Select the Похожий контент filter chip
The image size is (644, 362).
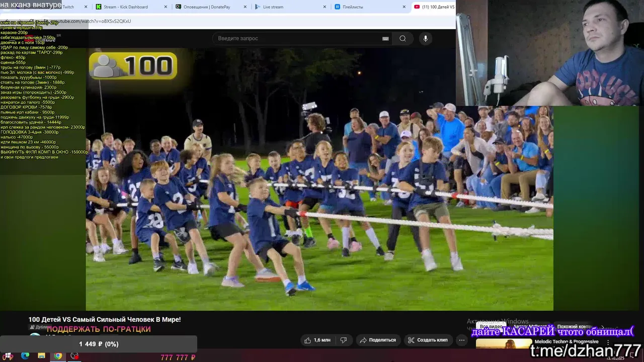click(x=574, y=327)
